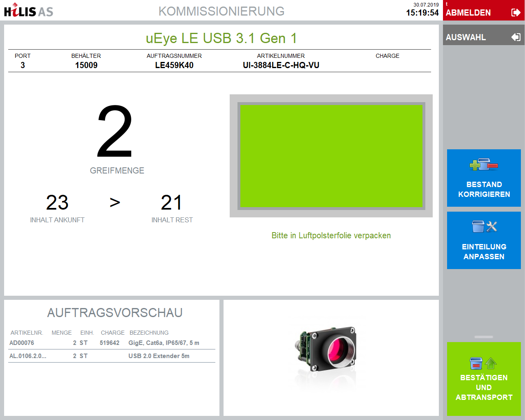Click the AUFTRAGSVORSCHAU heading
This screenshot has height=420, width=525.
115,313
